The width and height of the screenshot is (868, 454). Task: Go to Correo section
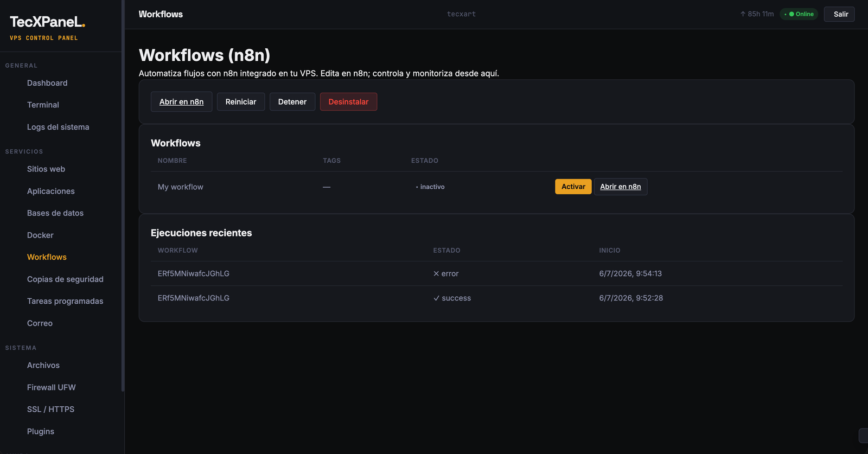click(40, 323)
